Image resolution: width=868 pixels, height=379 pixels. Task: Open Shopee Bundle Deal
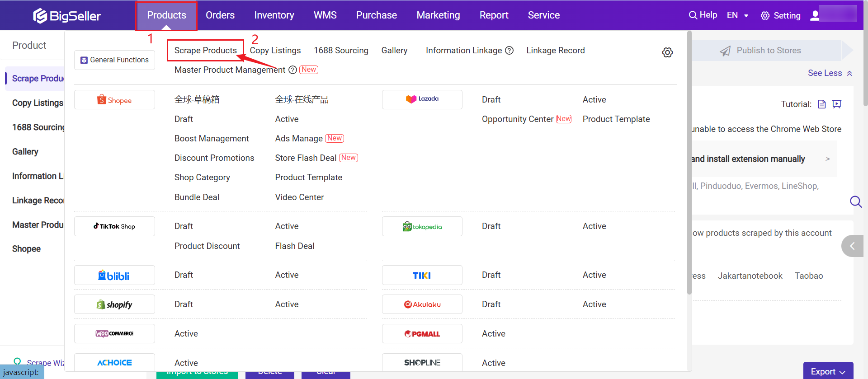coord(197,197)
